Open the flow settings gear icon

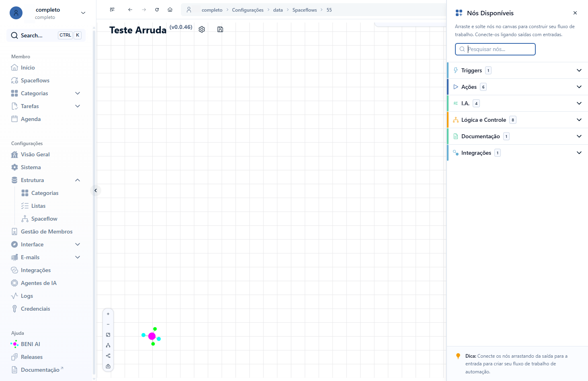(x=202, y=29)
